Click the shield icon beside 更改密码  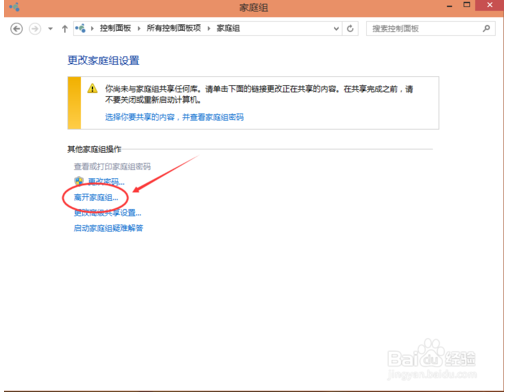(x=79, y=181)
